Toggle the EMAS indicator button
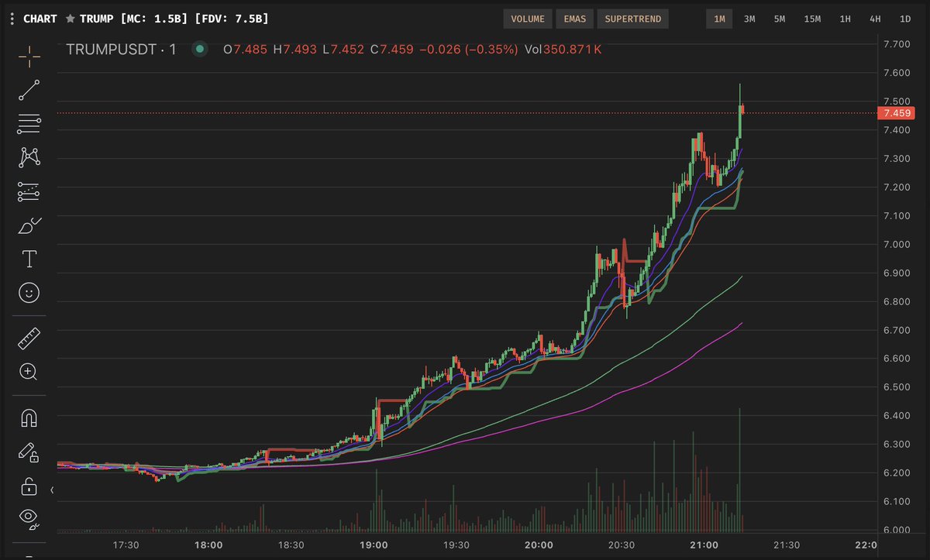930x560 pixels. tap(574, 19)
